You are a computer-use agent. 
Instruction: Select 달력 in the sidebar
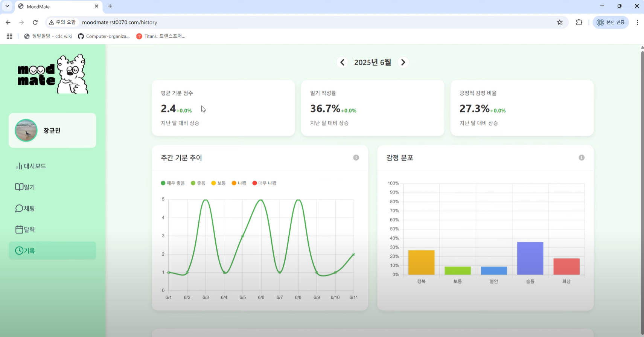pos(25,229)
